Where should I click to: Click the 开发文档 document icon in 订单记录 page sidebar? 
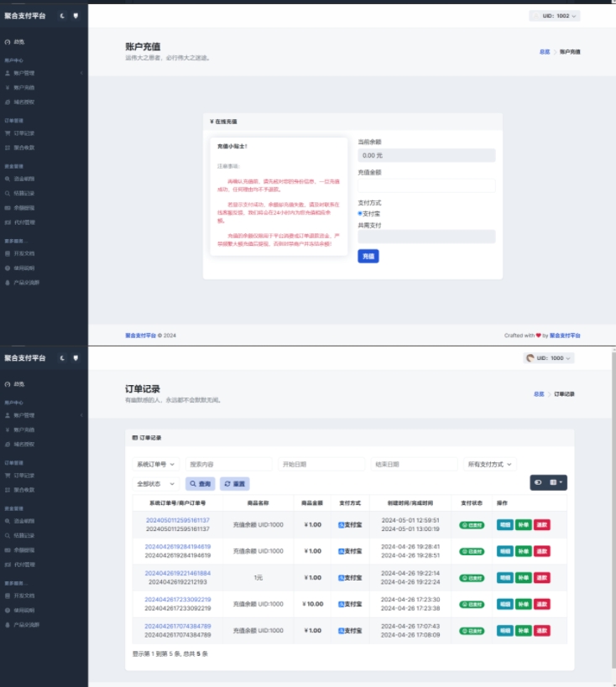tap(8, 596)
